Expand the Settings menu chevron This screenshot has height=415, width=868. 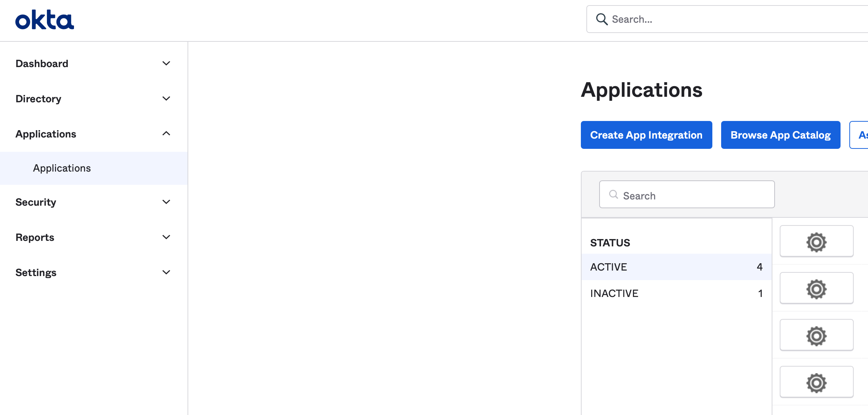[166, 272]
